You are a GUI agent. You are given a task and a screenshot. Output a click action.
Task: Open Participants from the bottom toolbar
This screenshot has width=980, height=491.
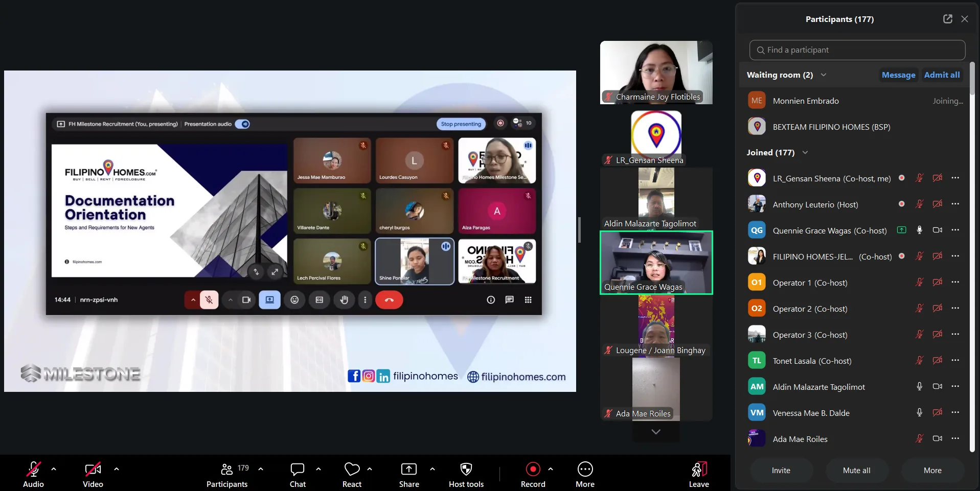[x=227, y=474]
